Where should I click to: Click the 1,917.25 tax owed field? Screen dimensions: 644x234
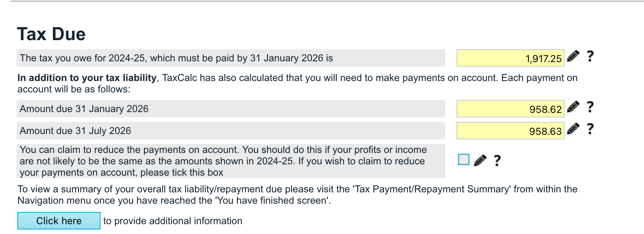pyautogui.click(x=510, y=58)
